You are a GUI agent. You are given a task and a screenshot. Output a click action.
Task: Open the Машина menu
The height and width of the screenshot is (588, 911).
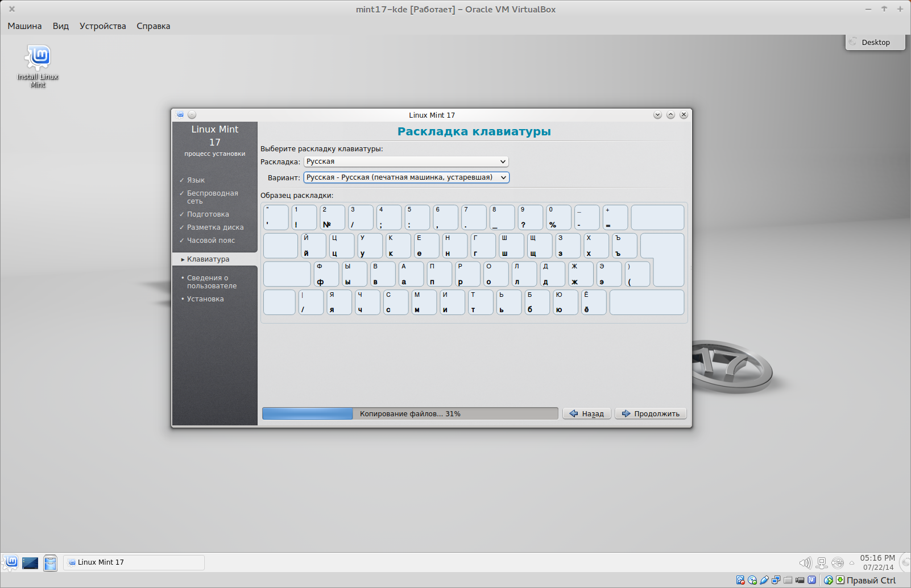[x=24, y=26]
